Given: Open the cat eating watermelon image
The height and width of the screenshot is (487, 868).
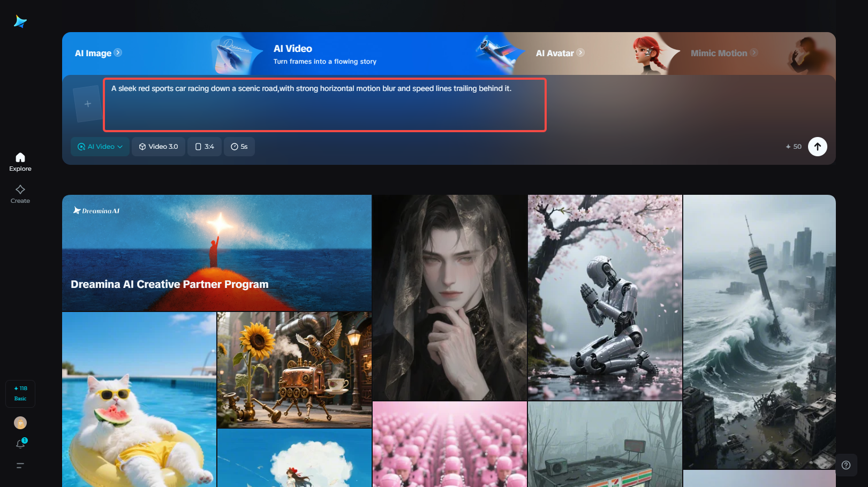Looking at the screenshot, I should pyautogui.click(x=139, y=400).
